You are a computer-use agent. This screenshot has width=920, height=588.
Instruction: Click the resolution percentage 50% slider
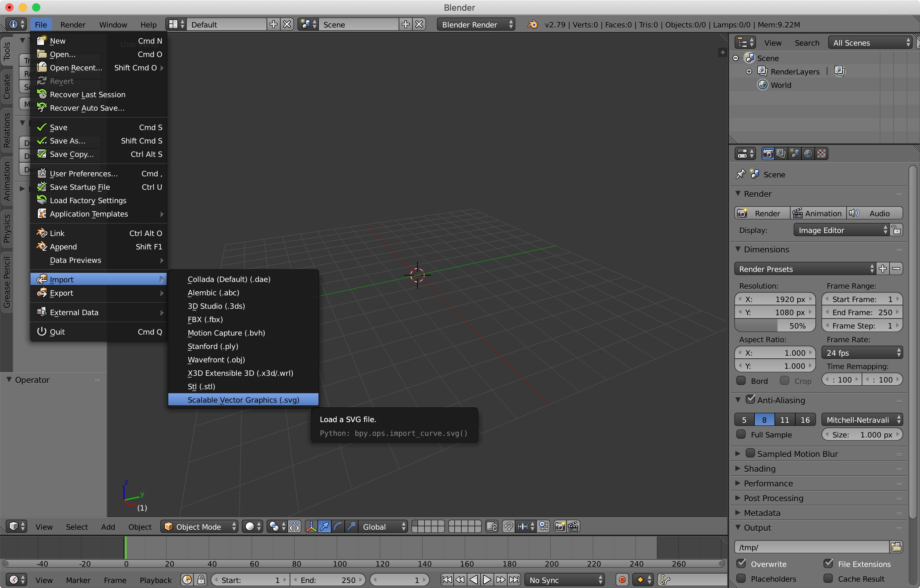click(775, 326)
